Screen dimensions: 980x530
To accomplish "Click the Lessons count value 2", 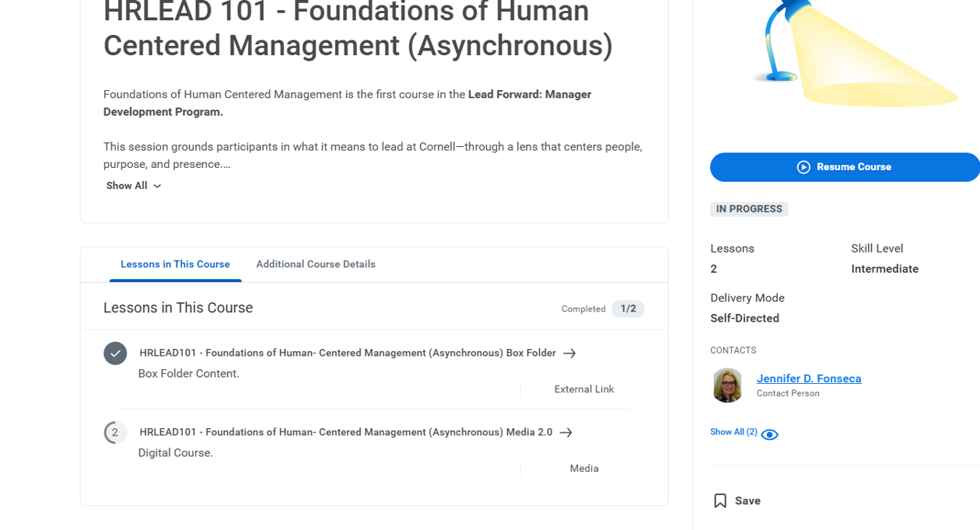I will pyautogui.click(x=714, y=269).
